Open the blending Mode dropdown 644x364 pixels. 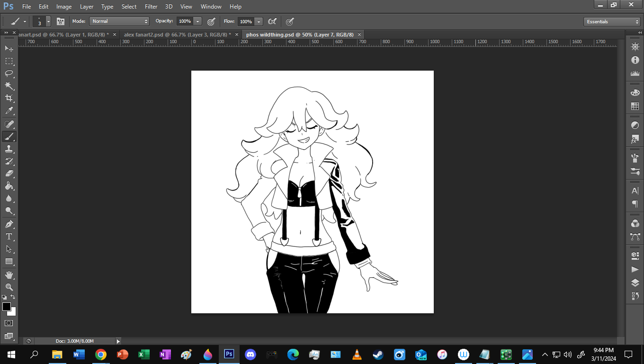point(120,21)
